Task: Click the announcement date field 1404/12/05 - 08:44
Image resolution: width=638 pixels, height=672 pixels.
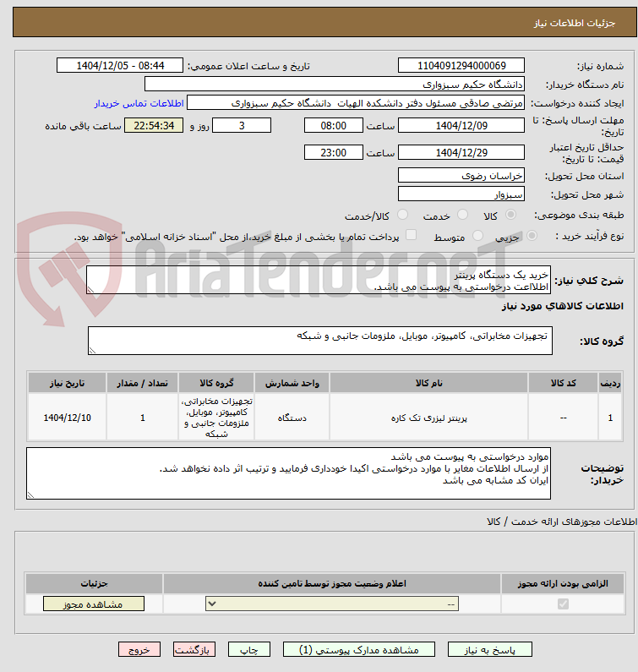Action: (120, 66)
